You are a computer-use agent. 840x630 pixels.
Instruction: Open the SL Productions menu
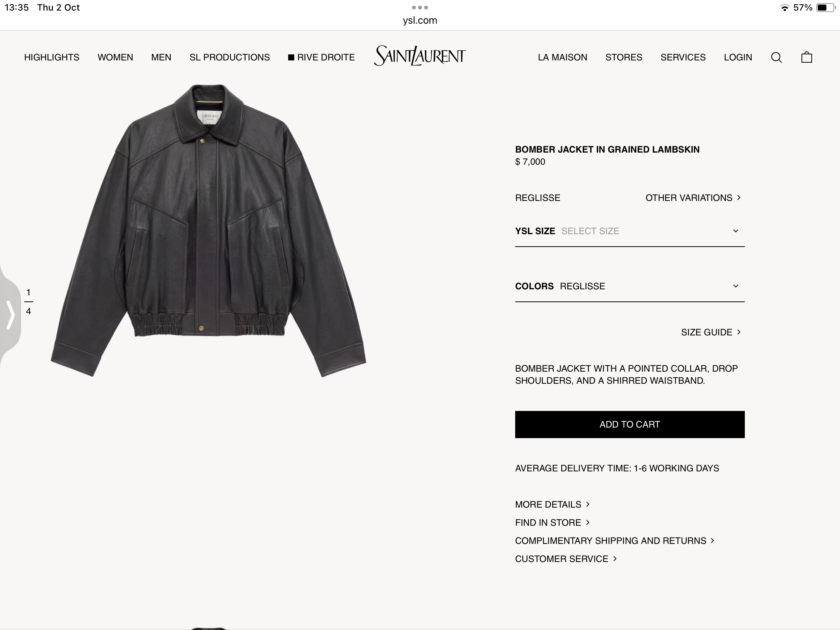click(230, 57)
